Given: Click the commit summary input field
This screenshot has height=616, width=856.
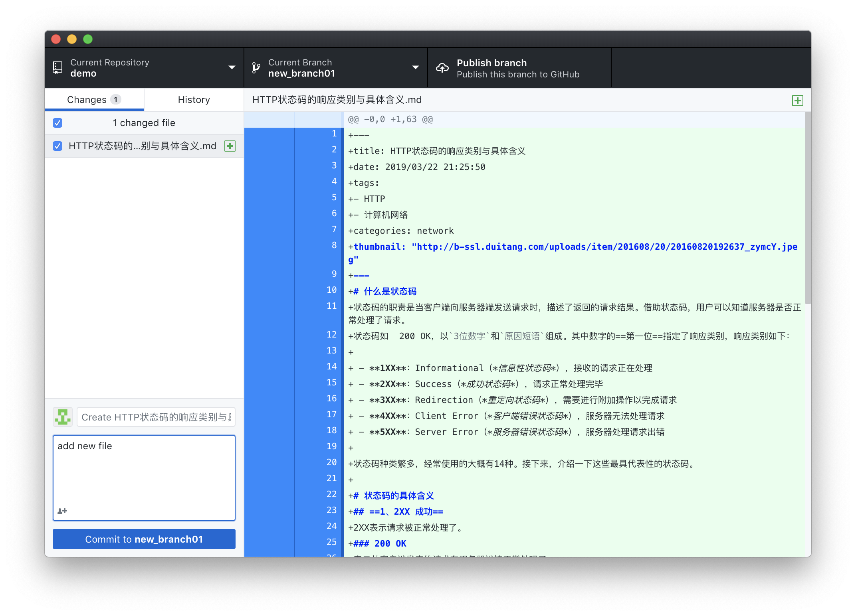Looking at the screenshot, I should click(x=156, y=417).
